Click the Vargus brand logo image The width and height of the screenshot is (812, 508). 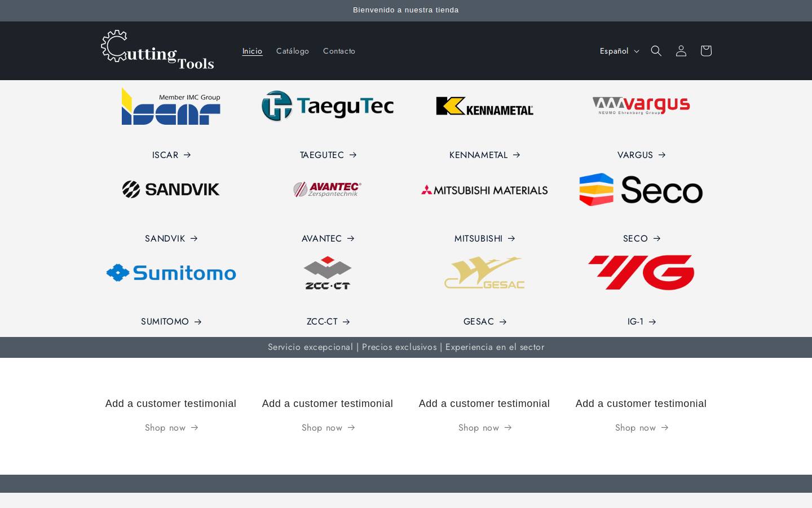tap(641, 106)
